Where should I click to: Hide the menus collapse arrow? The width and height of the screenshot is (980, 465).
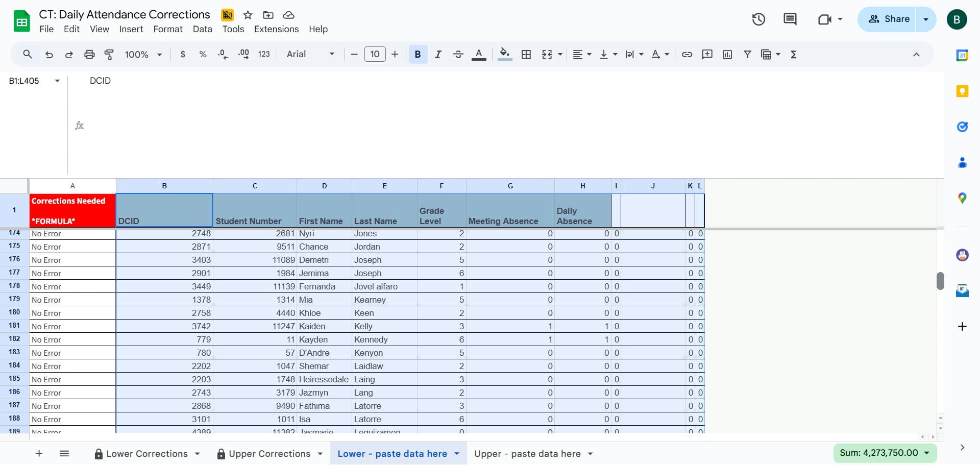coord(917,55)
